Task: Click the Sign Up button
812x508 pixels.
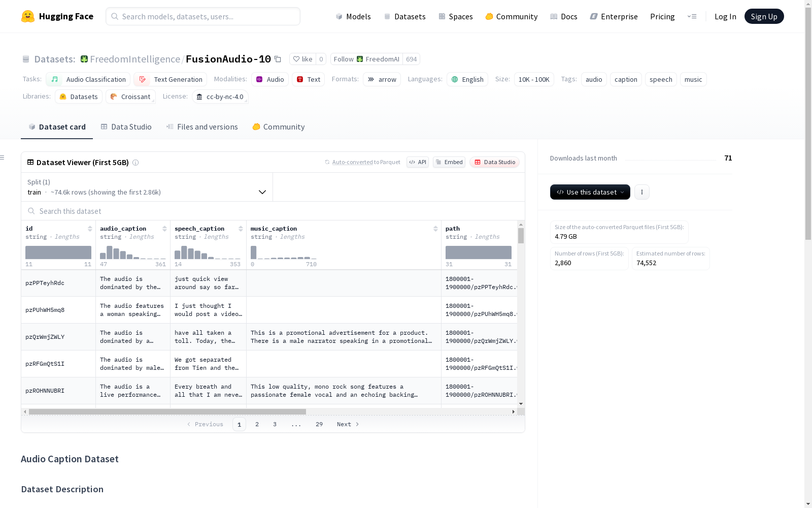Action: coord(764,16)
